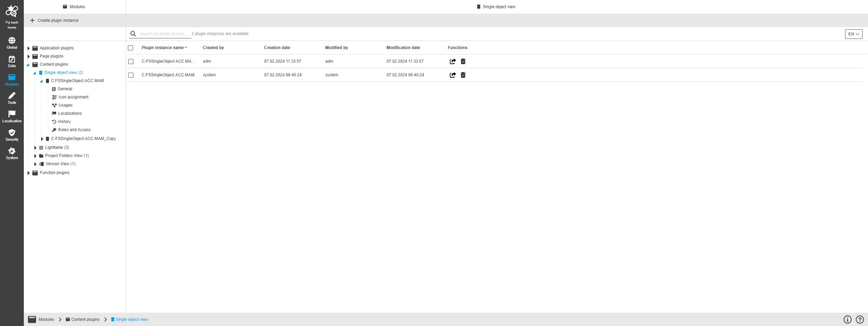Delete the plugin instance created by adm
This screenshot has height=326, width=868.
pos(463,61)
